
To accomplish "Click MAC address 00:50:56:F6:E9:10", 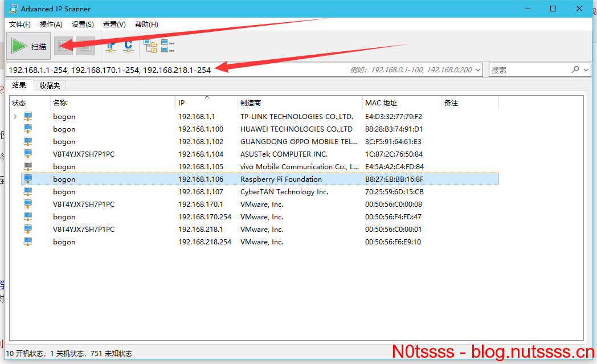I will 393,242.
